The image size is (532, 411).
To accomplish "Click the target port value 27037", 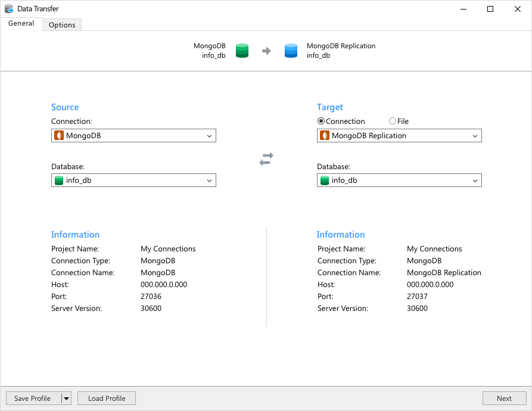I will coord(417,297).
